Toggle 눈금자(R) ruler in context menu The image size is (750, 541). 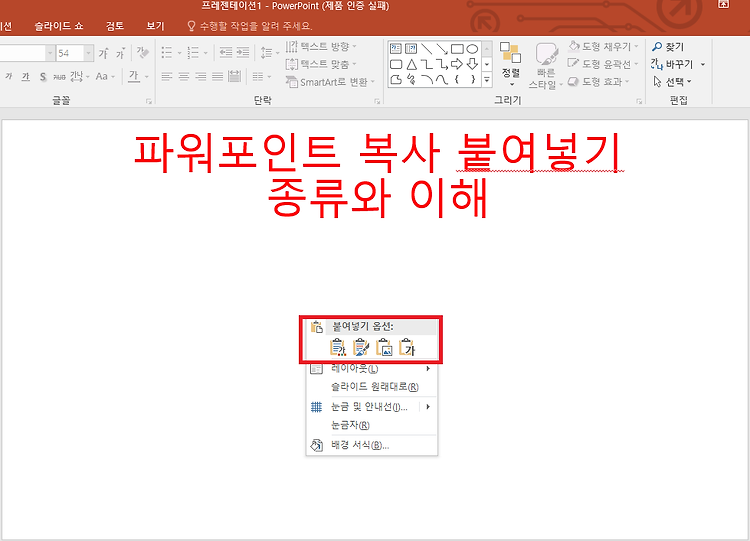click(x=372, y=425)
